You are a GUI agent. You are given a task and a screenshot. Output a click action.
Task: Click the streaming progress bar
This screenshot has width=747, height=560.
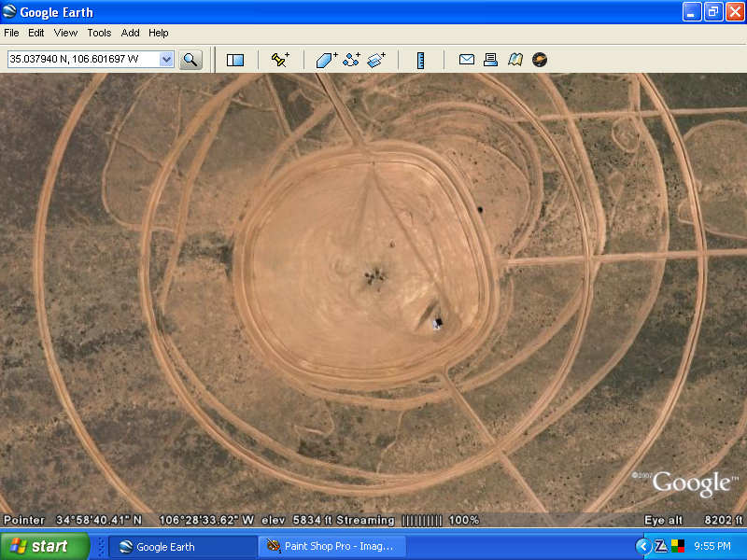pos(422,521)
